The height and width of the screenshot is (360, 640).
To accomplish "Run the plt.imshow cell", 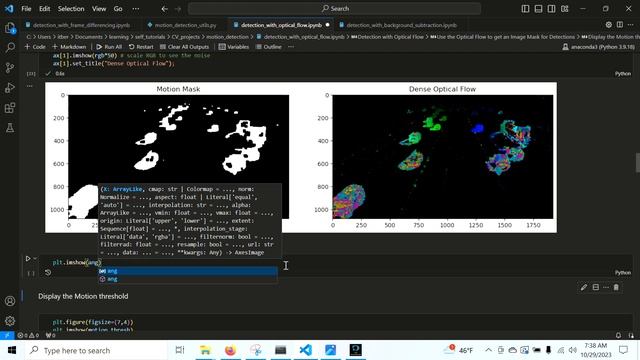I will [x=28, y=258].
